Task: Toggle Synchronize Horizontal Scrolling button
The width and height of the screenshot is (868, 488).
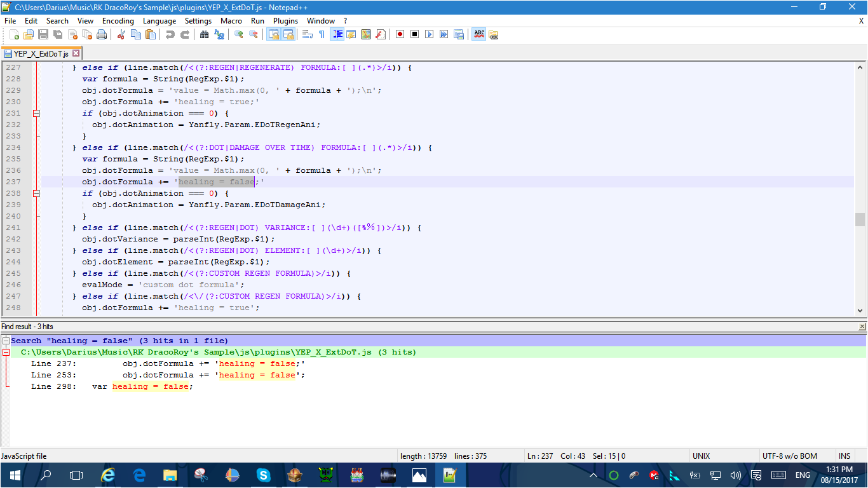Action: (287, 34)
